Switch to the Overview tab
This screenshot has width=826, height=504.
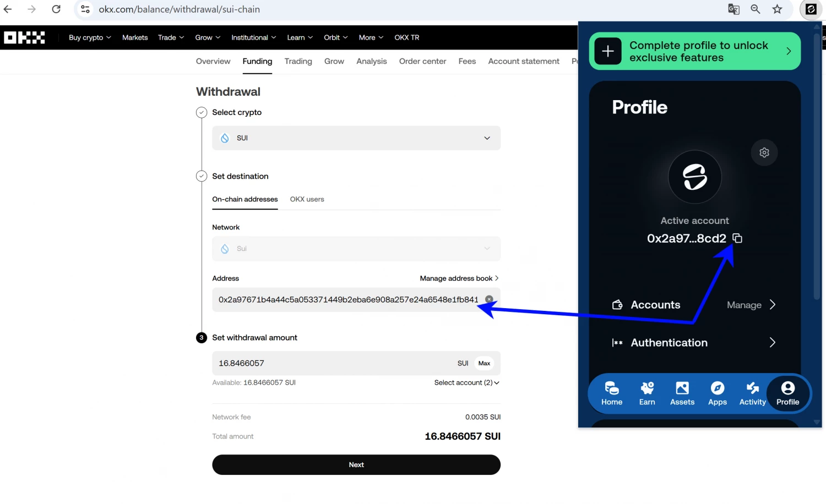213,61
